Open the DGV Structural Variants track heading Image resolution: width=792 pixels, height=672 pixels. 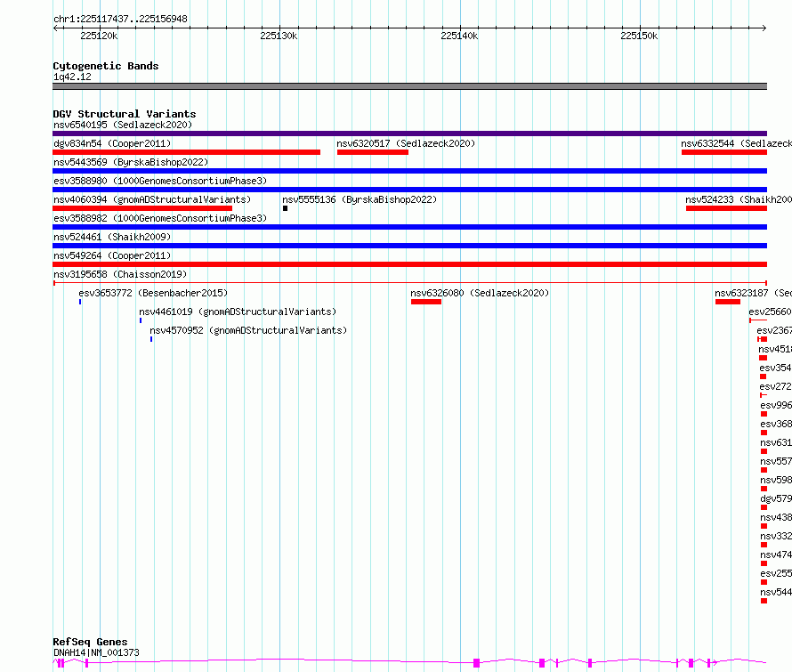click(x=125, y=114)
